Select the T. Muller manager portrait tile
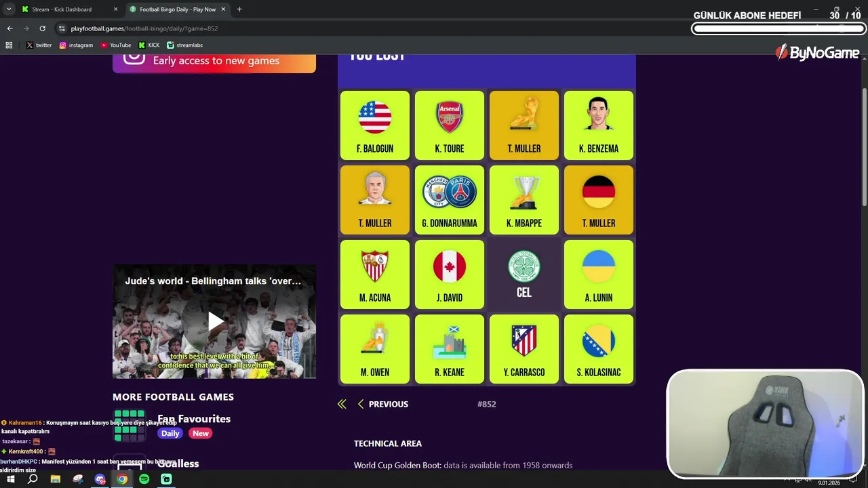The height and width of the screenshot is (488, 868). (x=375, y=200)
